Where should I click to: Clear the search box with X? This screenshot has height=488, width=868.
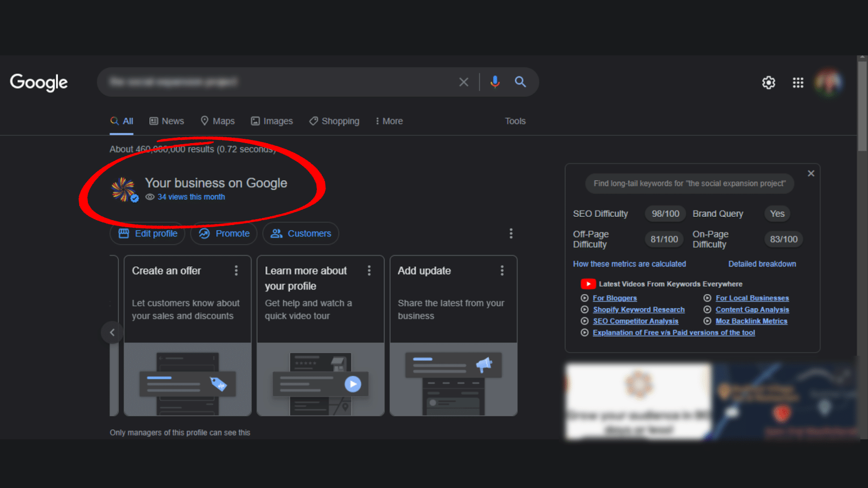click(464, 82)
